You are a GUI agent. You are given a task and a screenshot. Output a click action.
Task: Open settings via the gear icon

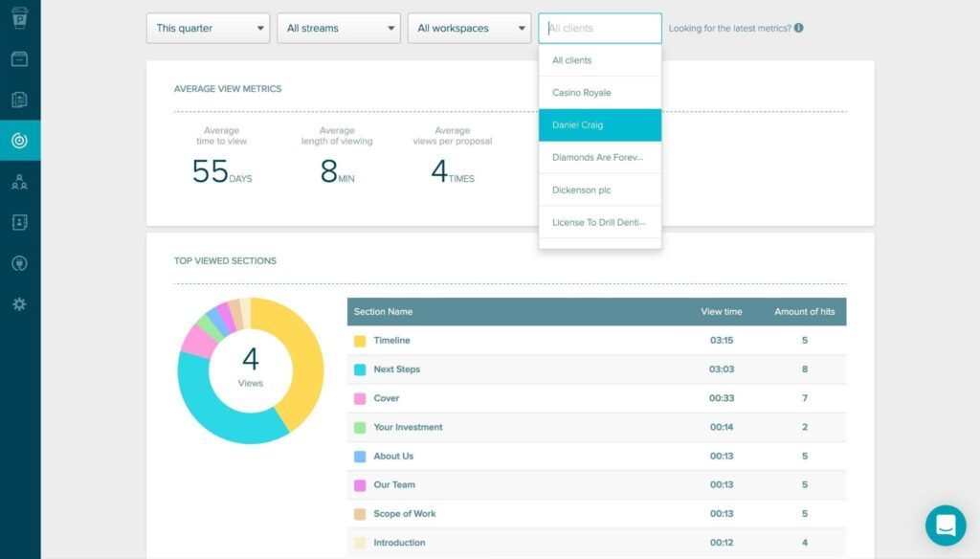coord(19,304)
